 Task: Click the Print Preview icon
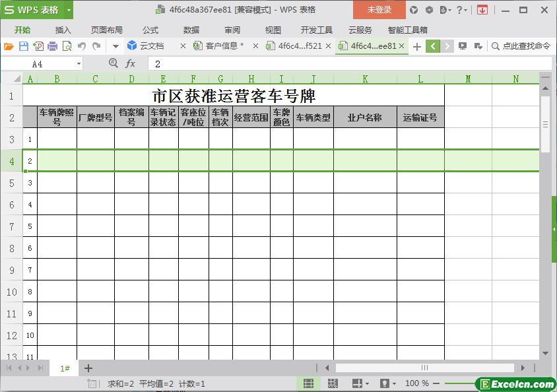pyautogui.click(x=67, y=46)
